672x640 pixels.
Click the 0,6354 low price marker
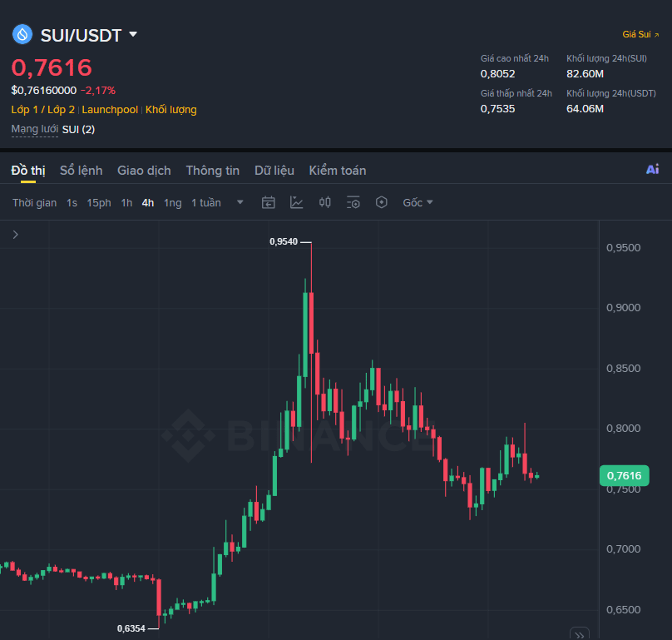click(131, 629)
